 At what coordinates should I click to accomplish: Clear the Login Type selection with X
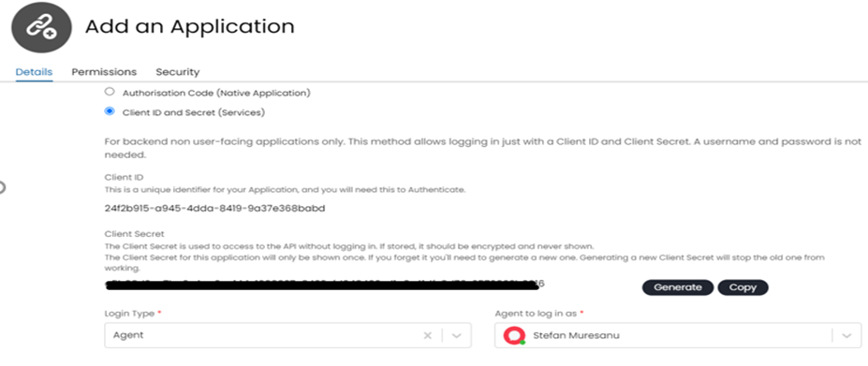(x=427, y=335)
